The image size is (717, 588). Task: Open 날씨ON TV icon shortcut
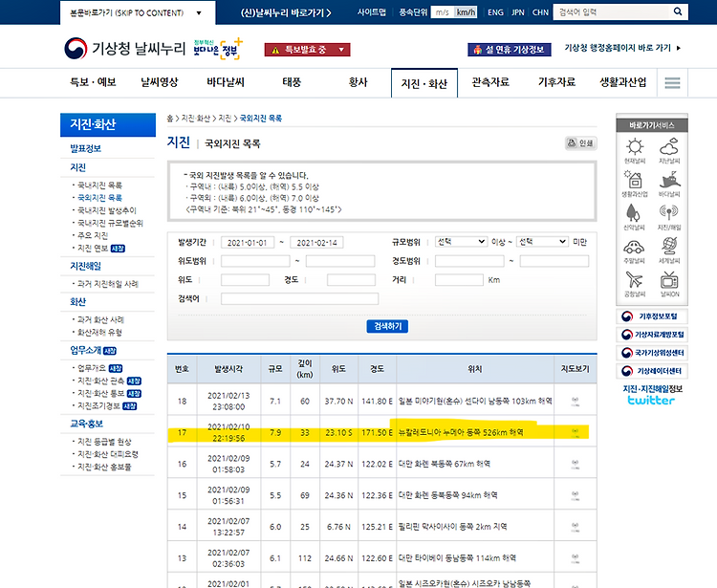(x=669, y=284)
